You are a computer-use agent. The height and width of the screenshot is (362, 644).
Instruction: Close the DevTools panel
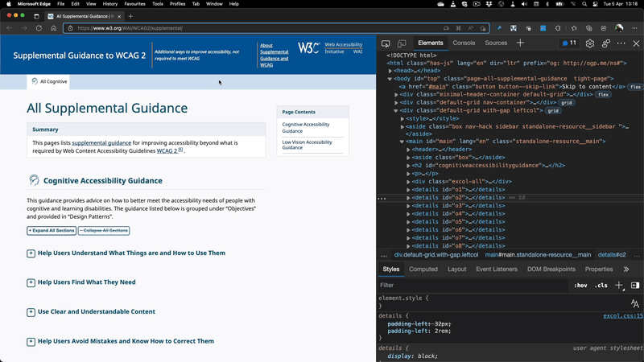[636, 43]
